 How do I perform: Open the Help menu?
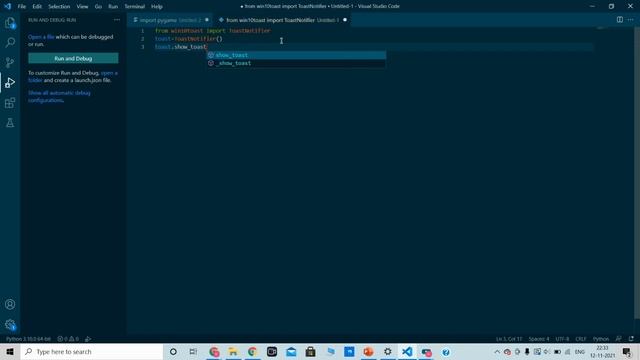157,7
